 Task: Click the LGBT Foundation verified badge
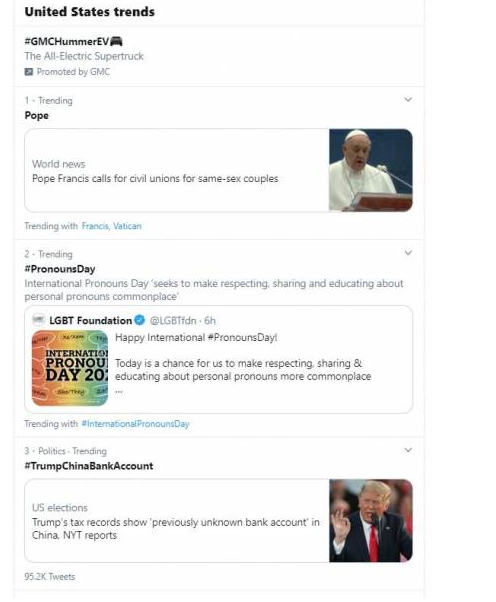coord(140,320)
